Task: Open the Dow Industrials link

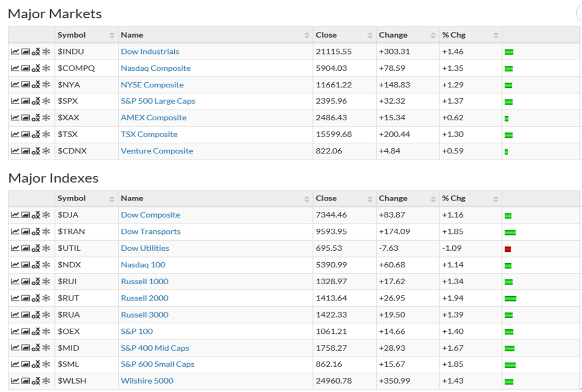Action: click(150, 52)
